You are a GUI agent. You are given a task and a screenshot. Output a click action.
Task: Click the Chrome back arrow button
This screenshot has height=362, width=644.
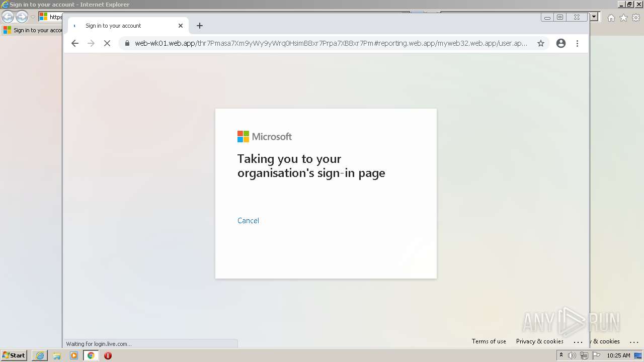coord(75,43)
